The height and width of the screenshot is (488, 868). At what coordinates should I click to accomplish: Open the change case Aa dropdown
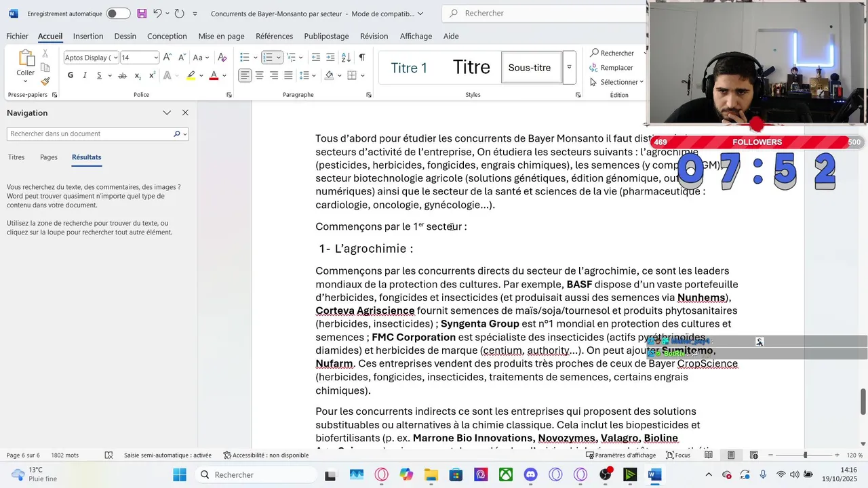[x=201, y=58]
